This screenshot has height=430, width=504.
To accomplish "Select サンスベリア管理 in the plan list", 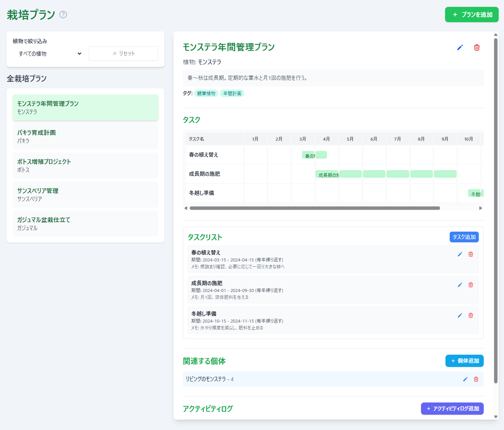I will [85, 195].
